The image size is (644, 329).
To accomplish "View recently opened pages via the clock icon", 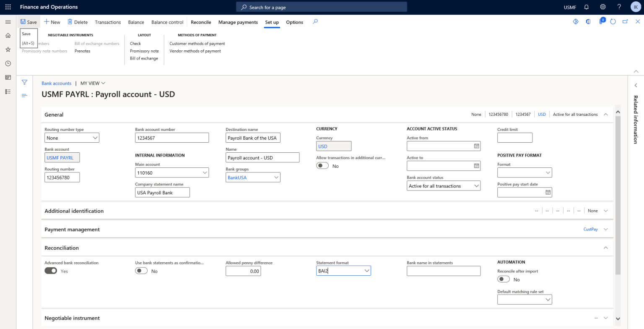I will [8, 63].
